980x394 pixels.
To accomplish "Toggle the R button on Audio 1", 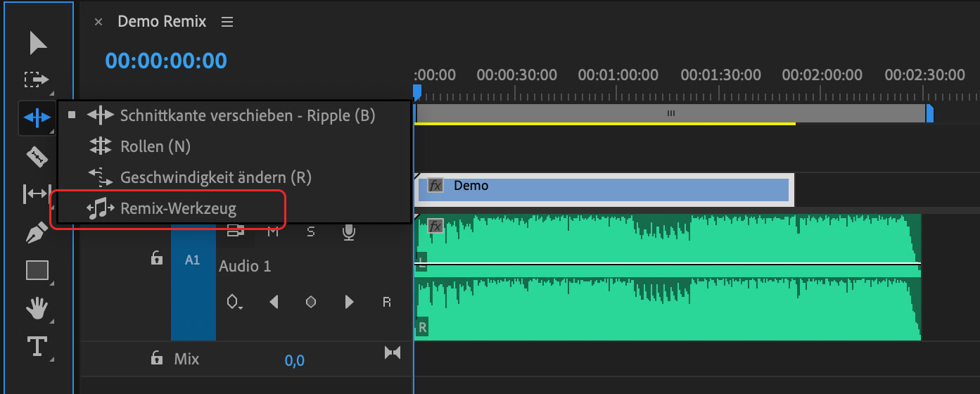I will pyautogui.click(x=386, y=302).
